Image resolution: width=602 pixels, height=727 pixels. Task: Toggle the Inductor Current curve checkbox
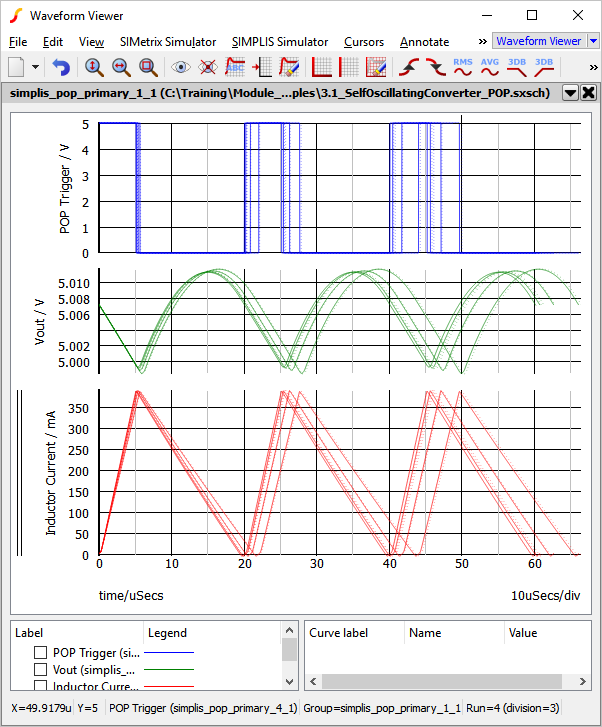(41, 686)
